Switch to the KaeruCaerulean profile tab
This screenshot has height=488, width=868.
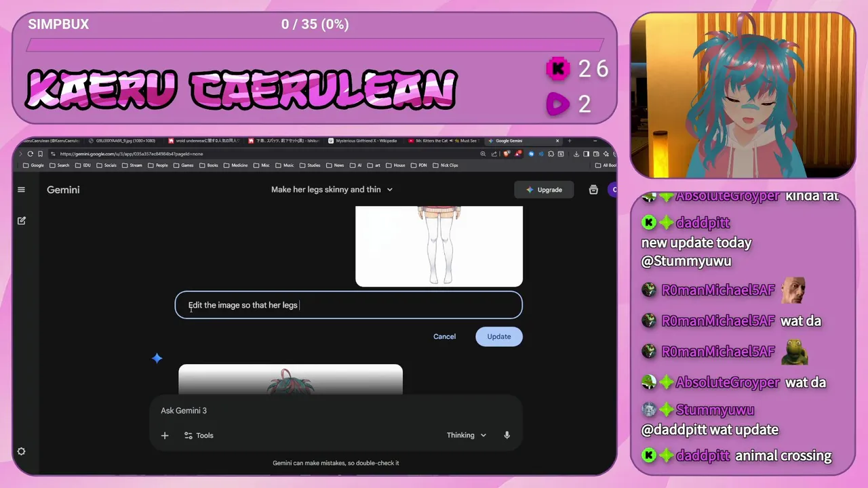tap(51, 141)
